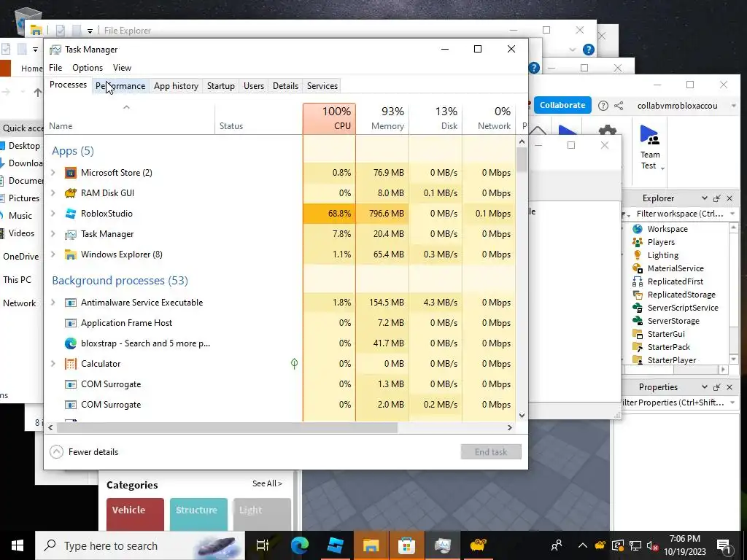Click the RAM Disk GUI process icon
747x560 pixels.
[71, 193]
